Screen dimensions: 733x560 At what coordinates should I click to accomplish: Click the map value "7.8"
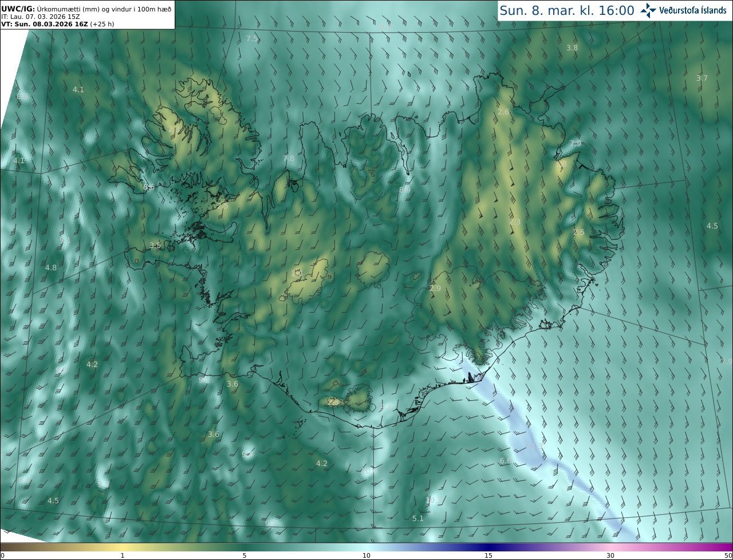(289, 158)
